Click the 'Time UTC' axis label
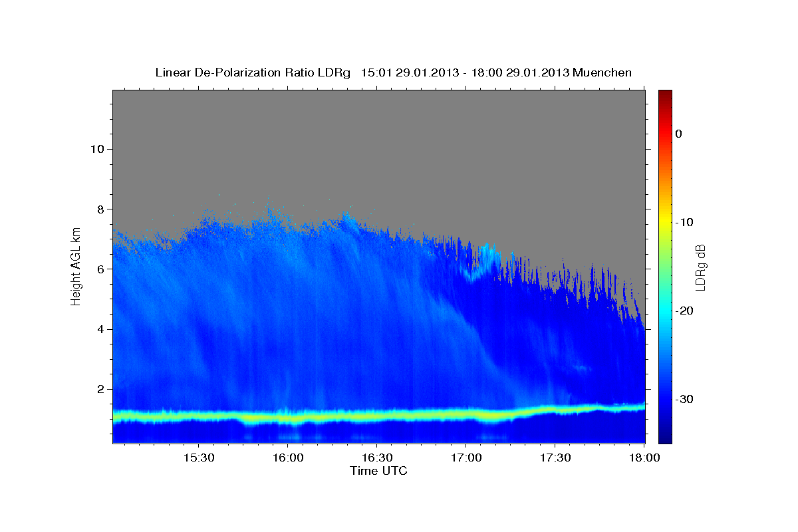The image size is (798, 532). [x=378, y=471]
